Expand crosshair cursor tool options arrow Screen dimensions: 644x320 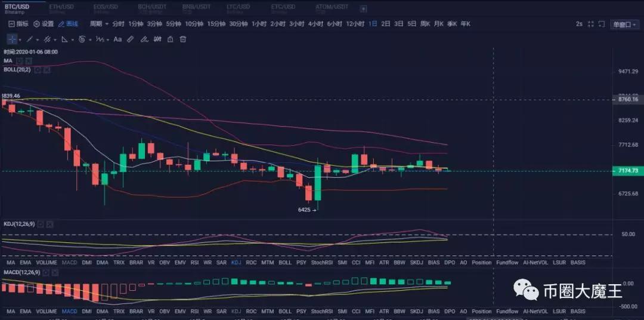coord(20,40)
